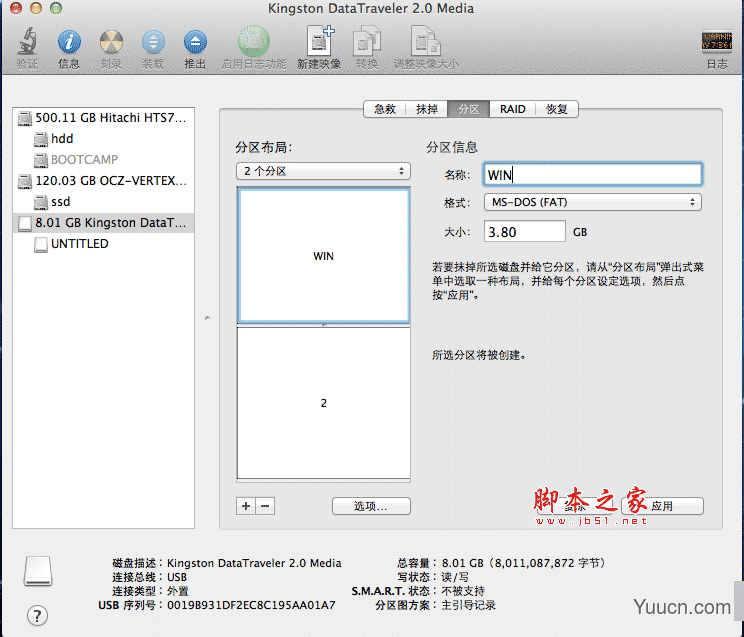Select the hdd volume

click(103, 139)
